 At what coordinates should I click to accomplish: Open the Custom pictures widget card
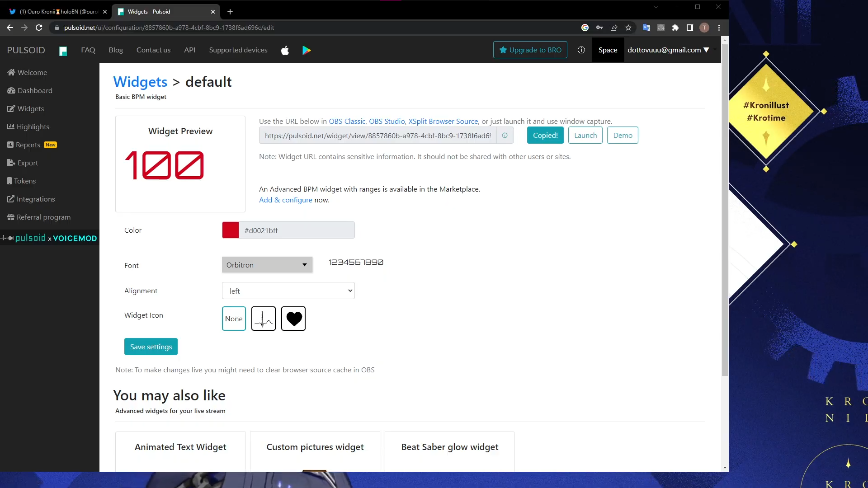pyautogui.click(x=315, y=452)
